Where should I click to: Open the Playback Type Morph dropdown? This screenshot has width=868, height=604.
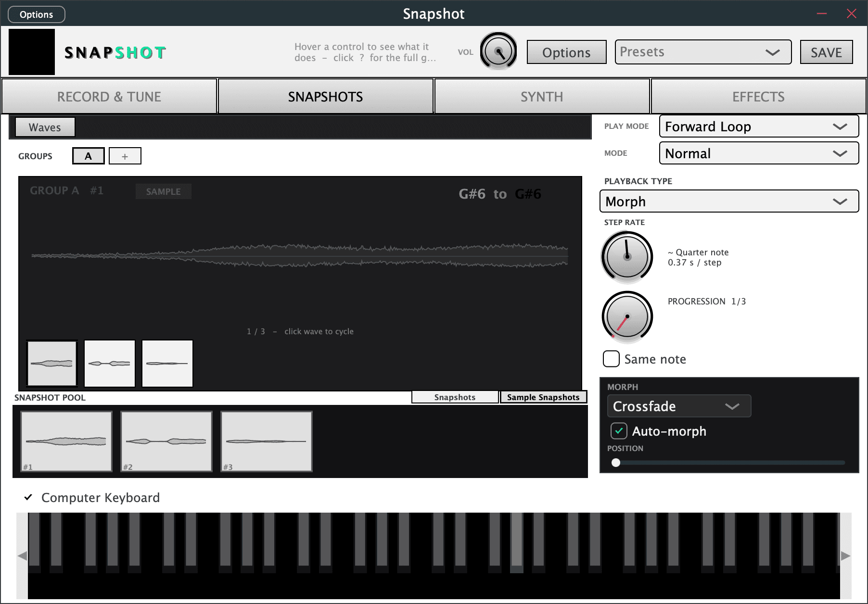tap(729, 201)
